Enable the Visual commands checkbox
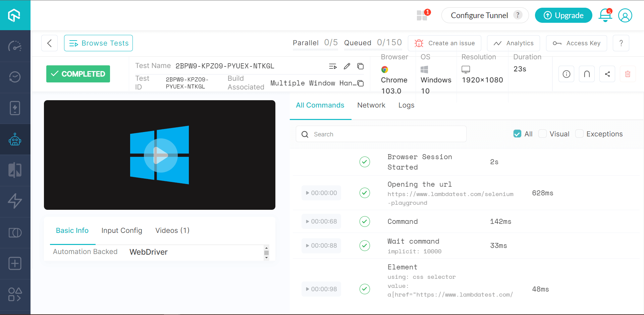The width and height of the screenshot is (644, 315). (542, 133)
